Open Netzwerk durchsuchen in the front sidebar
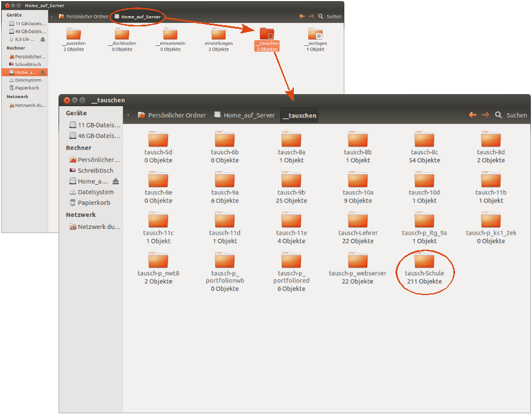Image resolution: width=532 pixels, height=415 pixels. 98,227
